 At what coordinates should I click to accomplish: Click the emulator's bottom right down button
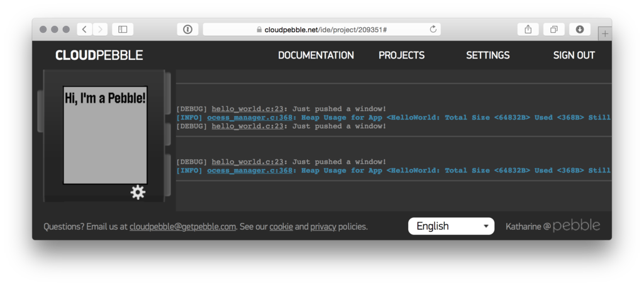[167, 175]
